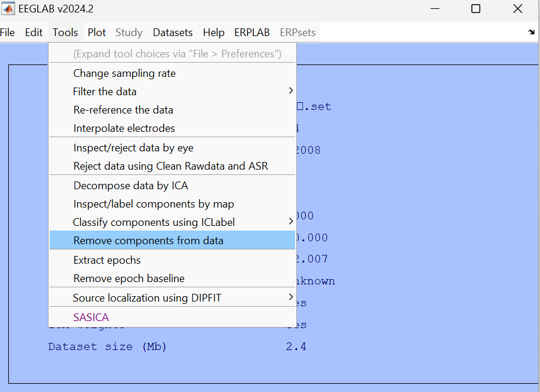Select Classify components using ICLabel

(173, 222)
